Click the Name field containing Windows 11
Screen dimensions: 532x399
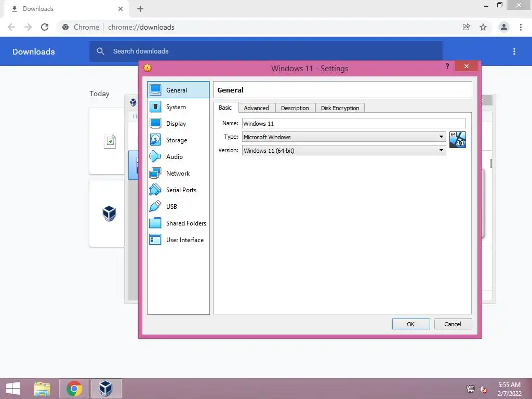click(354, 123)
